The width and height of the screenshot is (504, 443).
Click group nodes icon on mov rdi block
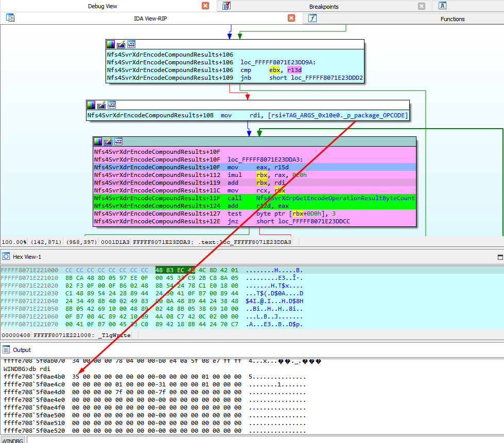pyautogui.click(x=112, y=105)
